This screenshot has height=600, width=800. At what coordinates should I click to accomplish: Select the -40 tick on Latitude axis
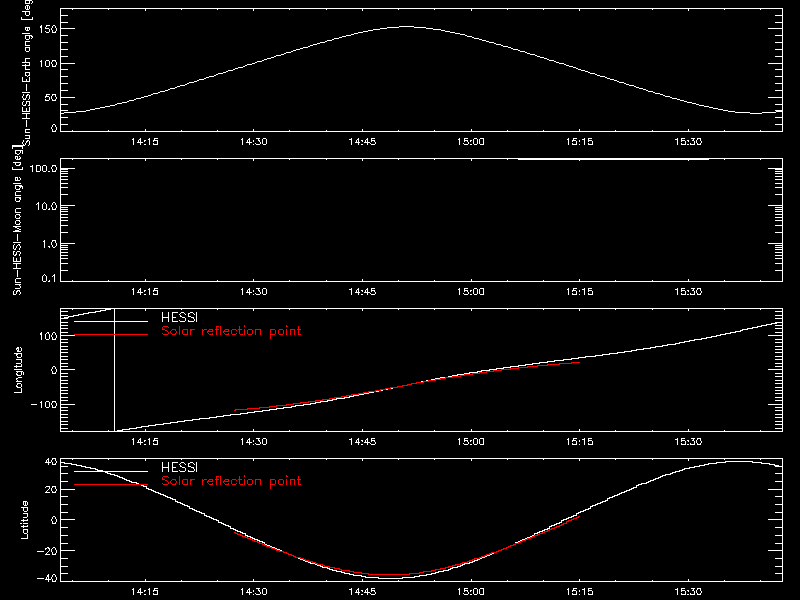click(47, 579)
